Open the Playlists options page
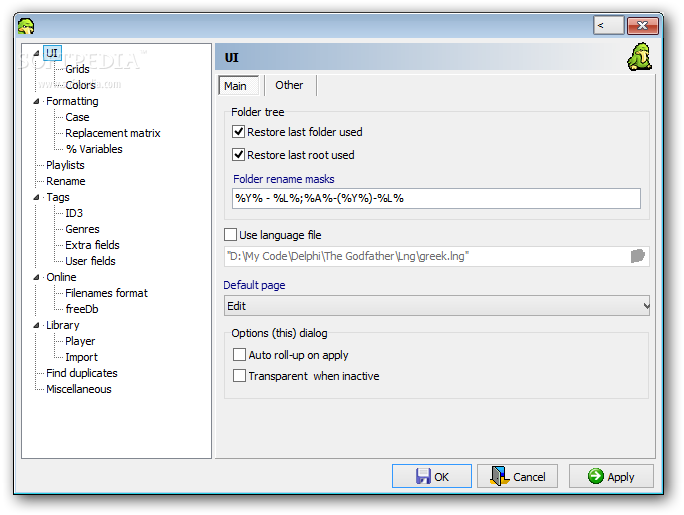This screenshot has height=515, width=684. [65, 165]
